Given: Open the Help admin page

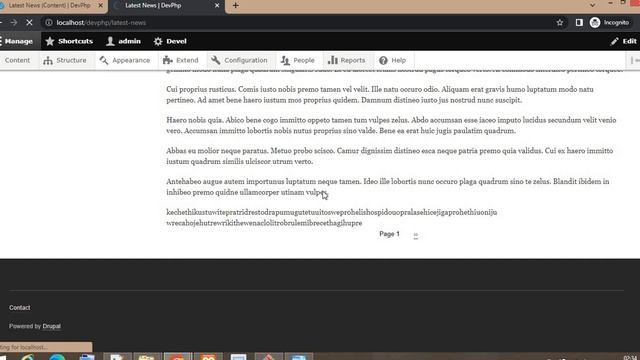Looking at the screenshot, I should point(393,60).
